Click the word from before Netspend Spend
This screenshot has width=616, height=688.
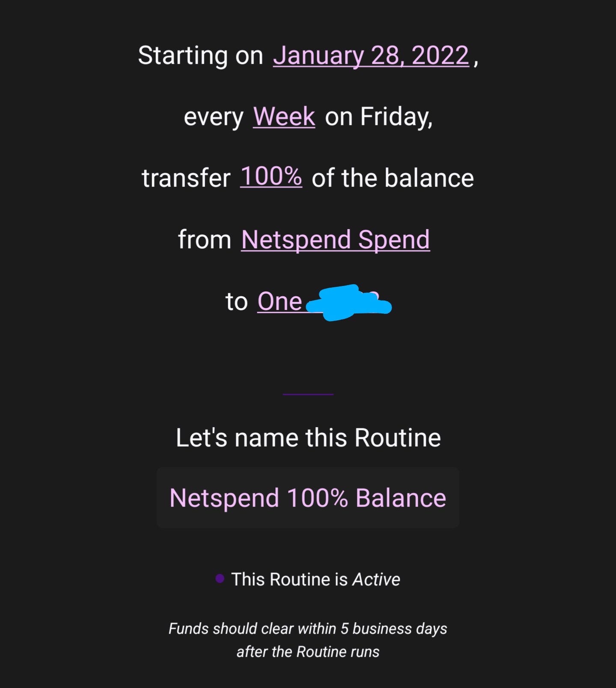pos(205,239)
